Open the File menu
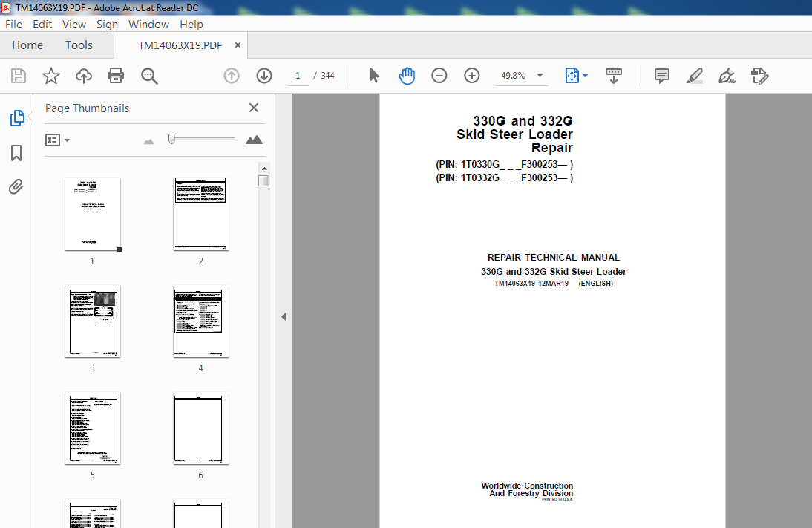Screen dimensions: 812x528 point(13,25)
